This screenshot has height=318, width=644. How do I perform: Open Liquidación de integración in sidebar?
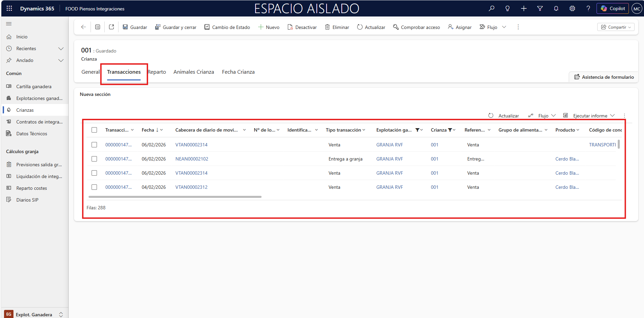[39, 176]
